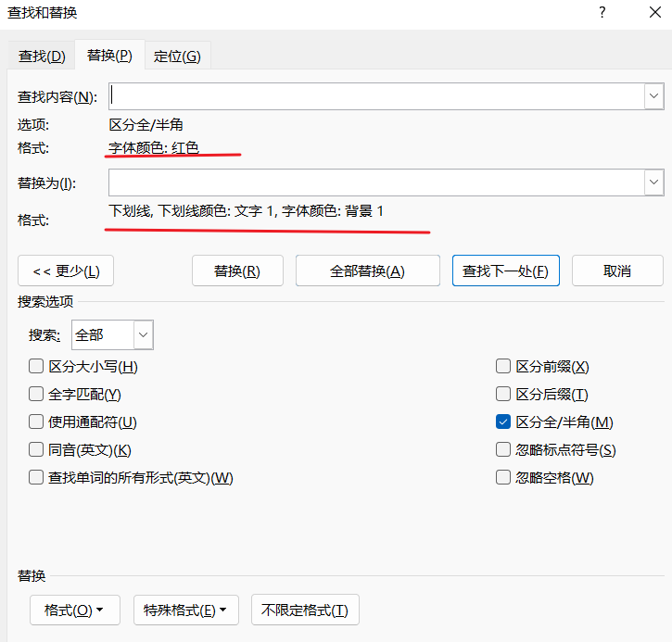Image resolution: width=672 pixels, height=642 pixels.
Task: Enable 区分后缀(T) checkbox
Action: 503,394
